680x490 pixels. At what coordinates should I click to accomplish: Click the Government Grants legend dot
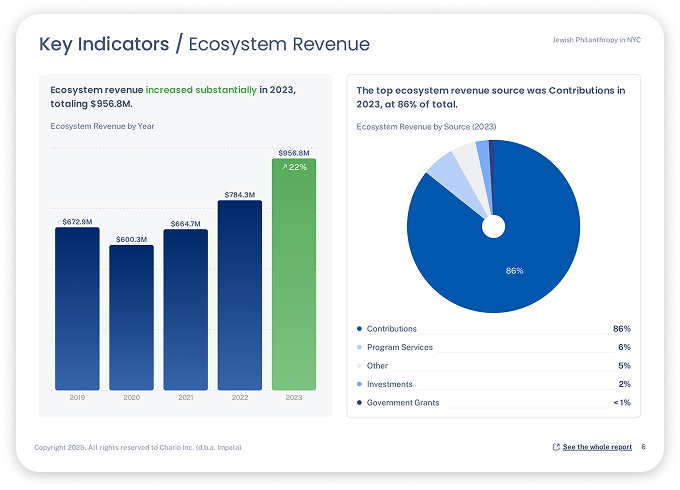coord(360,403)
